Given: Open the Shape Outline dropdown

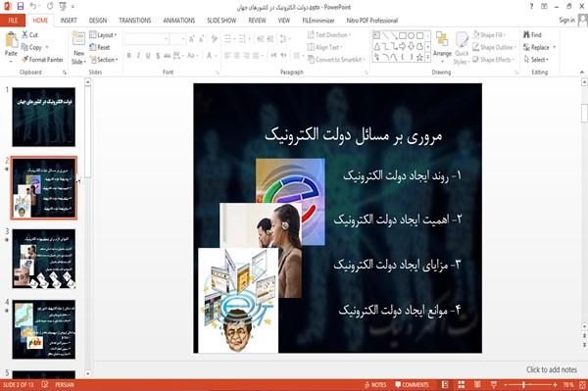Looking at the screenshot, I should (494, 47).
